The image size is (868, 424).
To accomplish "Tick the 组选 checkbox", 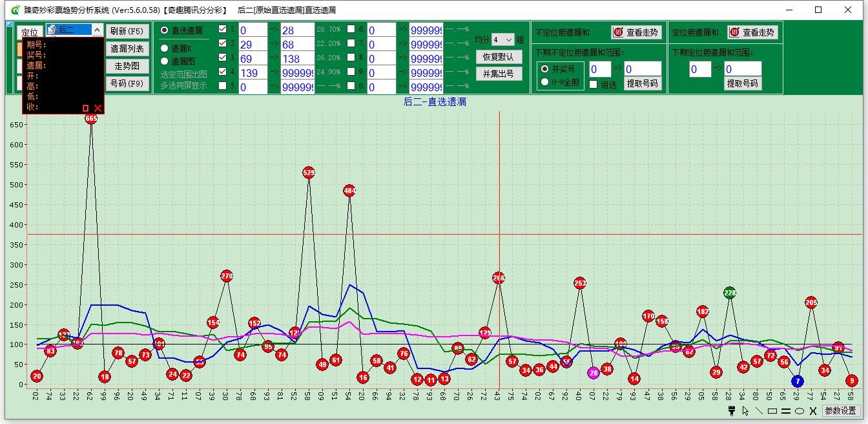I will pyautogui.click(x=594, y=84).
